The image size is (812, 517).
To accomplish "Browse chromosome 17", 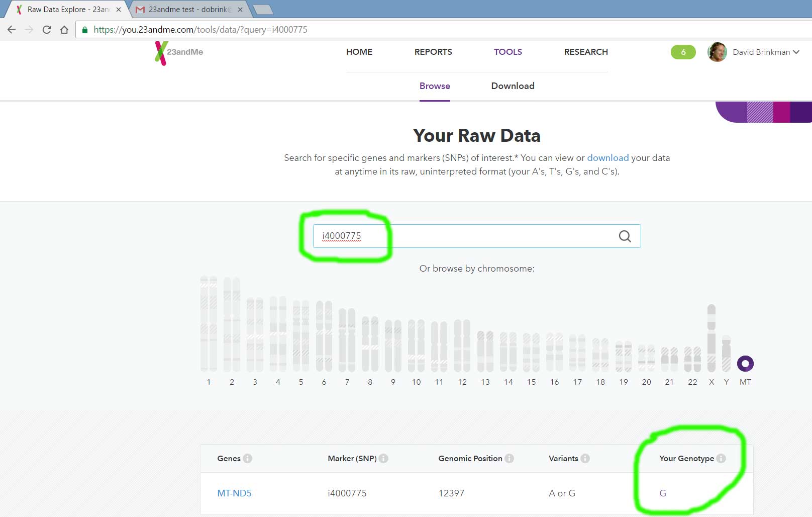I will 577,353.
